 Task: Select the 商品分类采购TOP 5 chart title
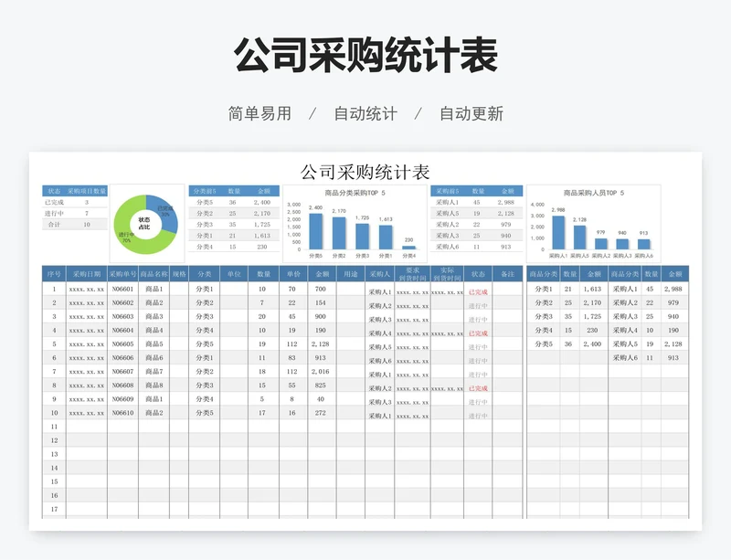(x=355, y=193)
